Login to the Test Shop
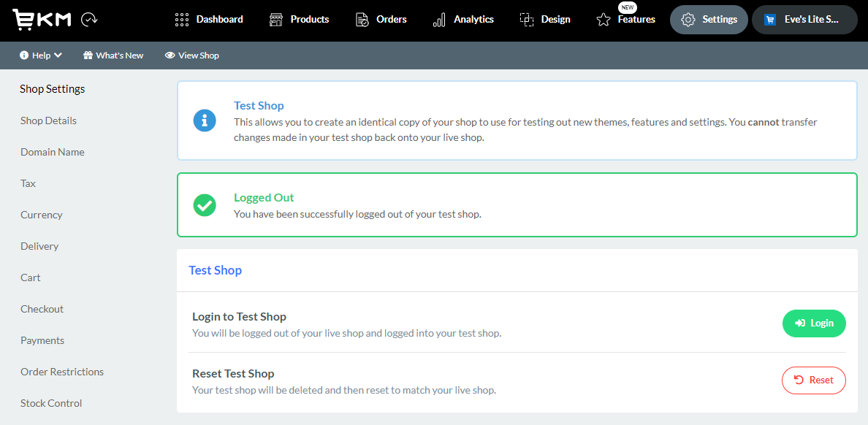This screenshot has height=425, width=868. click(814, 323)
